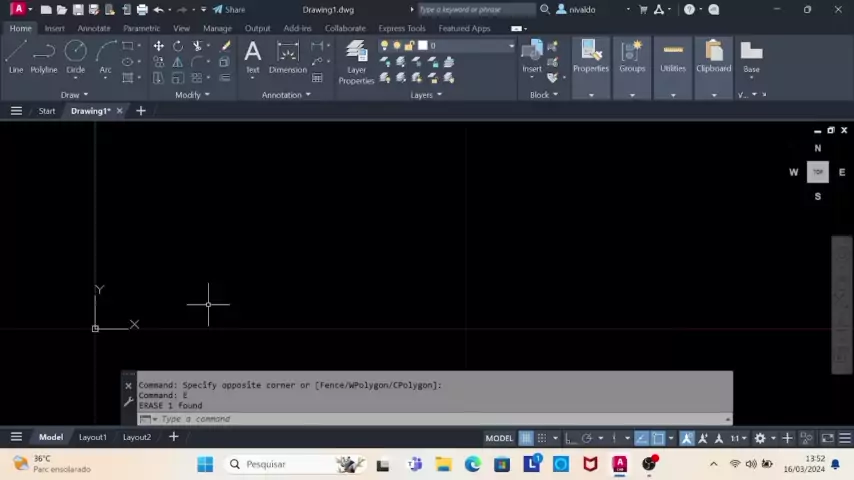Toggle the drawing grid display

click(526, 438)
